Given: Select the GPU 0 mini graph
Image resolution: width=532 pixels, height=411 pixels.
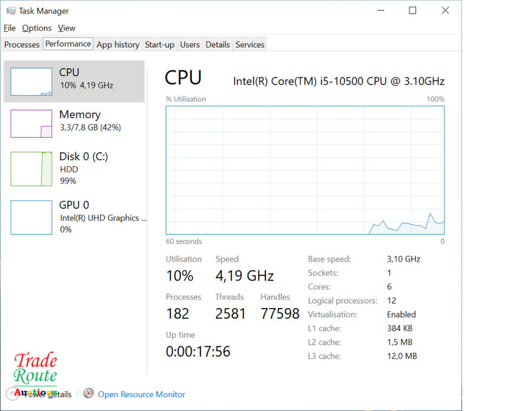Looking at the screenshot, I should coord(31,217).
